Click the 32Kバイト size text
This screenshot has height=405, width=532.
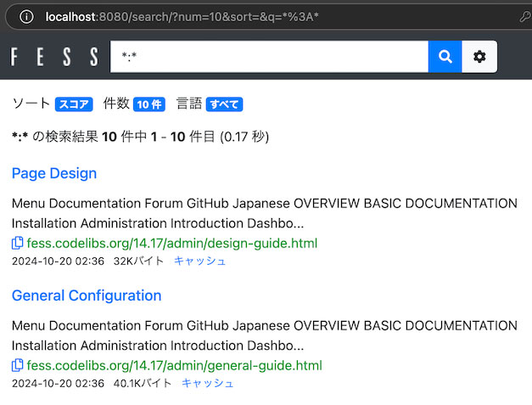(x=139, y=261)
